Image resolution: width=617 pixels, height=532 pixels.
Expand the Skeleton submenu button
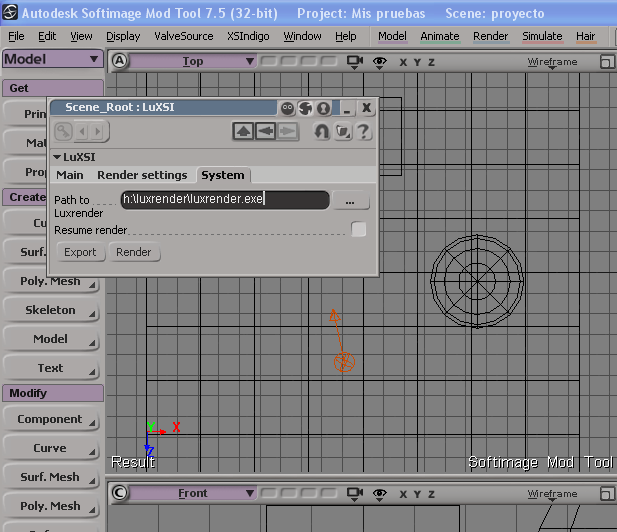(x=51, y=310)
